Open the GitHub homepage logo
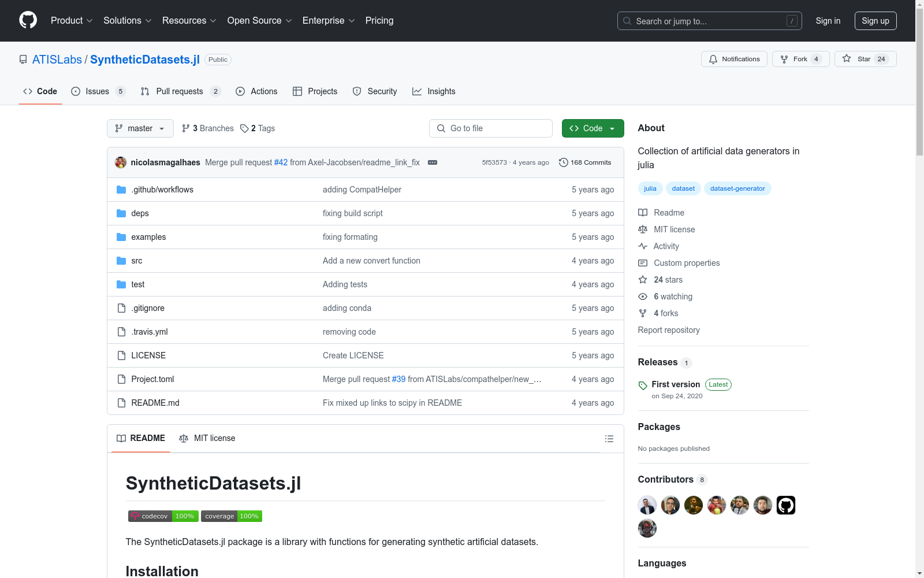This screenshot has height=578, width=924. tap(28, 20)
